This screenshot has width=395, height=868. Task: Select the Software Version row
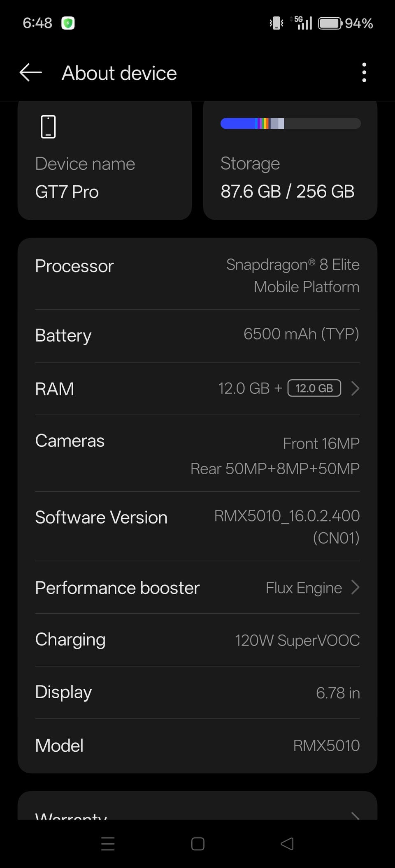click(x=197, y=526)
